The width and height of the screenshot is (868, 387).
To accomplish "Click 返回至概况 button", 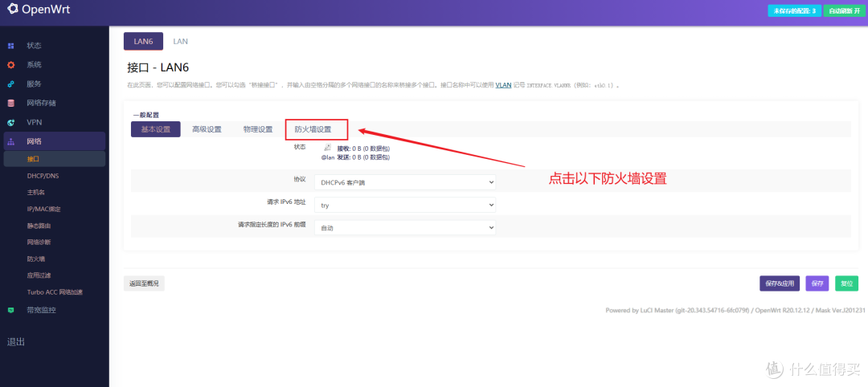I will 144,283.
